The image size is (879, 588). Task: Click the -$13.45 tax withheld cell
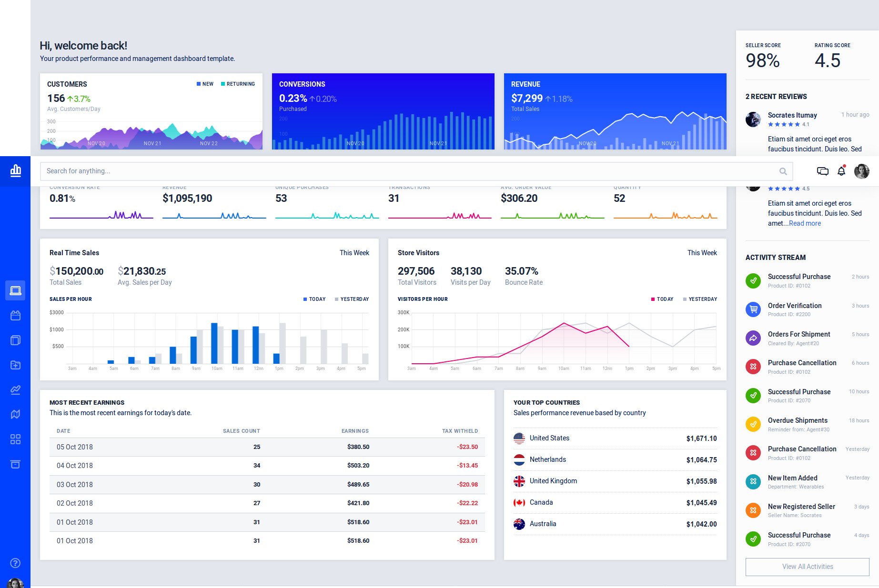[467, 466]
